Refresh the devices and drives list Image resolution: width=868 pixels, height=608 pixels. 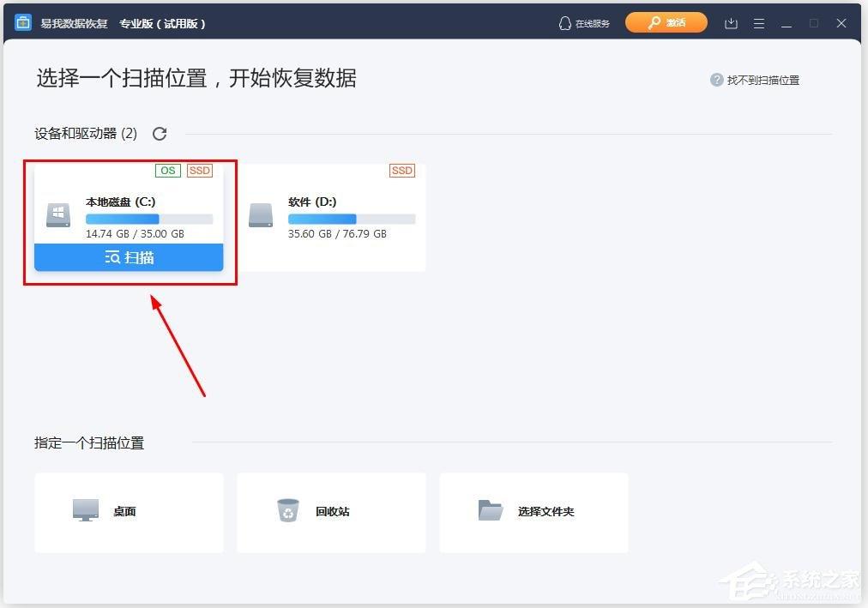pyautogui.click(x=160, y=134)
